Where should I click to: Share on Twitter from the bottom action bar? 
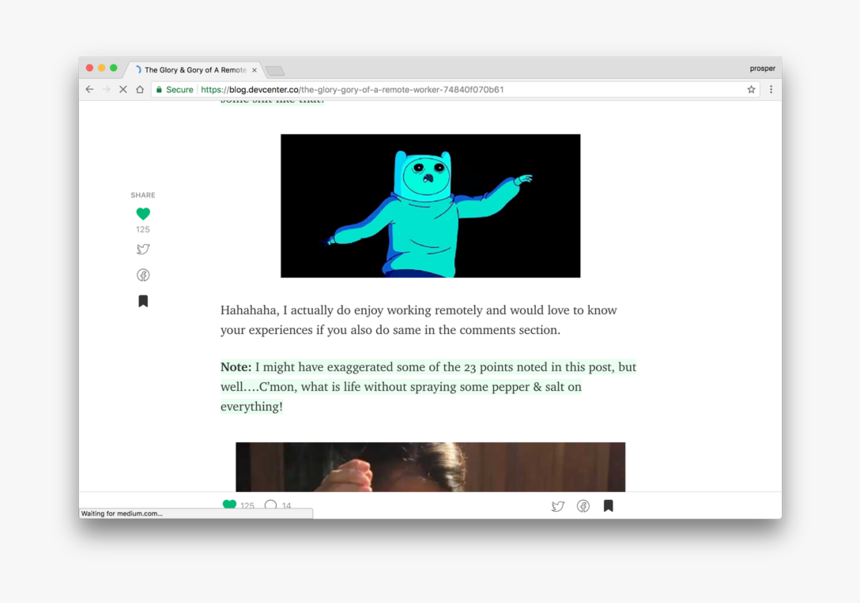[x=558, y=506]
